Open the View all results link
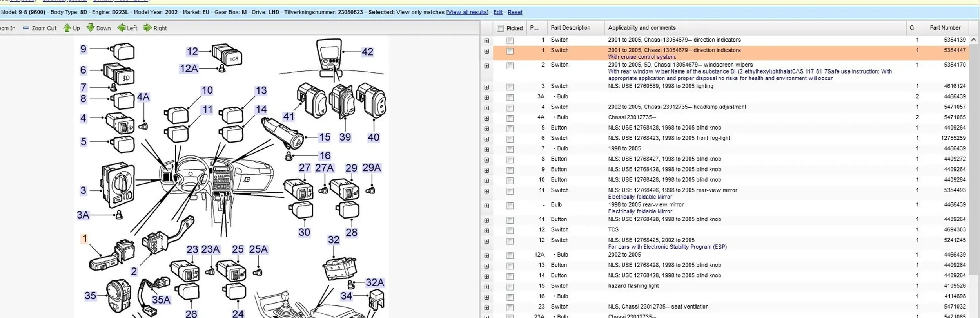Image resolution: width=980 pixels, height=318 pixels. [x=467, y=12]
